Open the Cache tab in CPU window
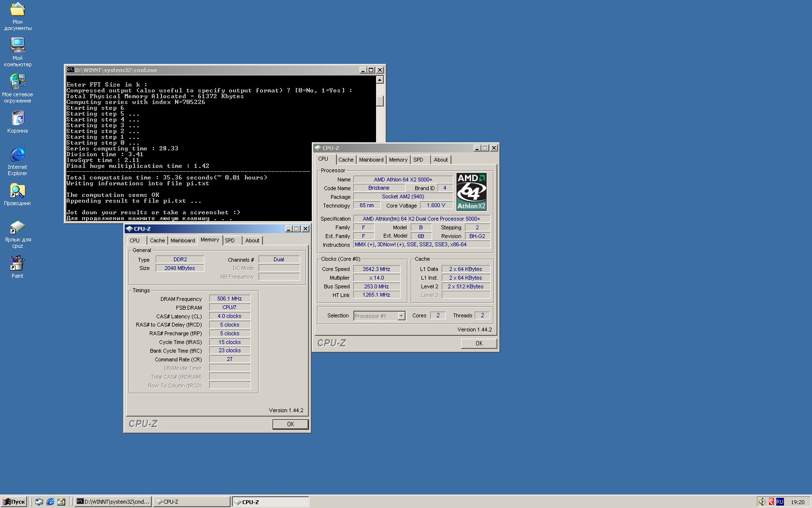 click(346, 160)
